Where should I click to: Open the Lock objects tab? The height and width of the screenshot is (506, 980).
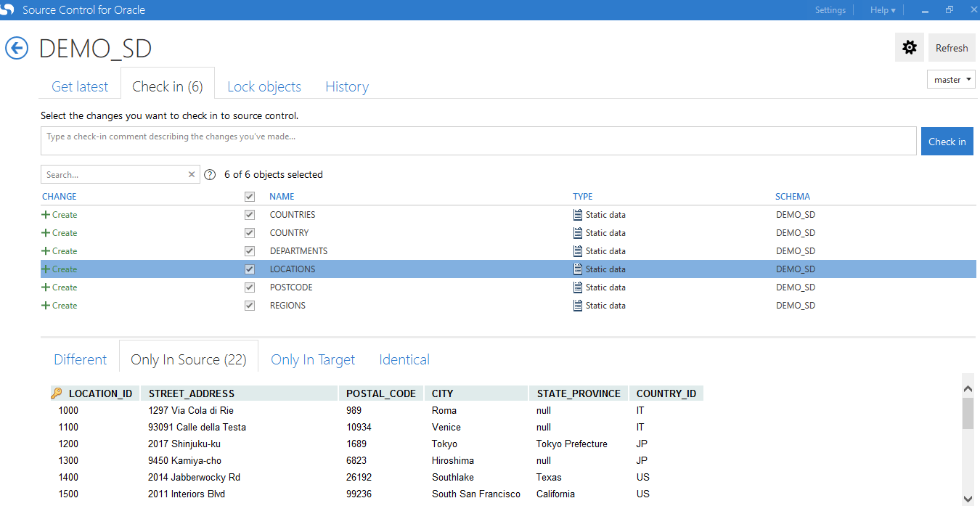click(264, 86)
